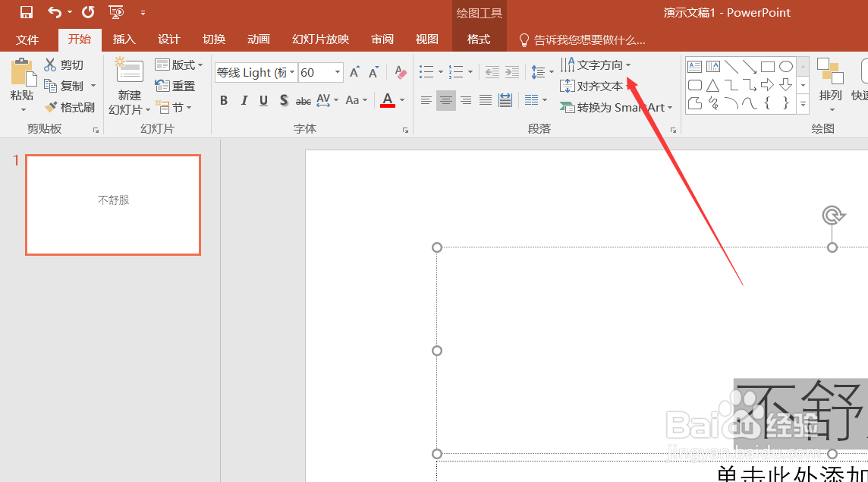868x482 pixels.
Task: Click 转换为 SmartArt button
Action: [615, 107]
